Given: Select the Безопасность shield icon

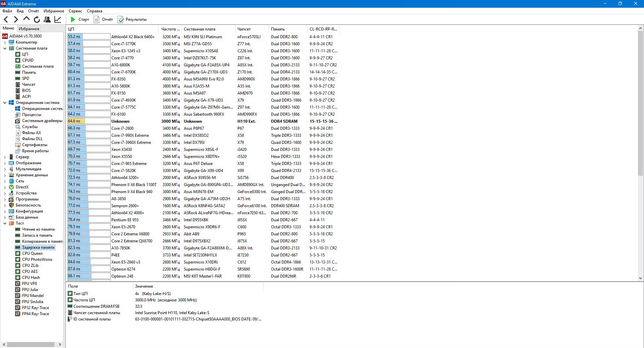Looking at the screenshot, I should click(x=11, y=205).
